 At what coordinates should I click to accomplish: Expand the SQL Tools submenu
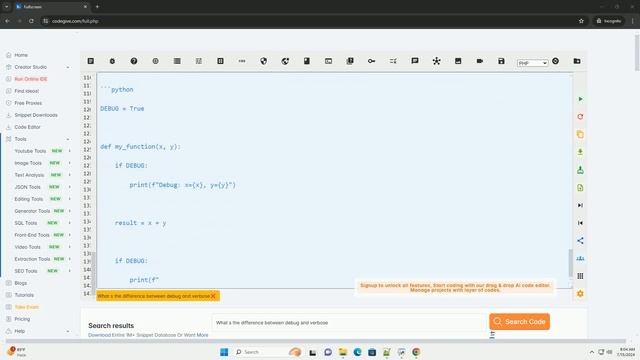coord(69,223)
